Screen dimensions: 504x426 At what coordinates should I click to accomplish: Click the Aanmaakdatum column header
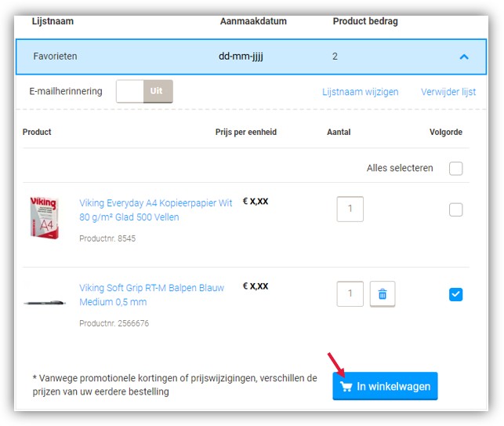pos(251,21)
